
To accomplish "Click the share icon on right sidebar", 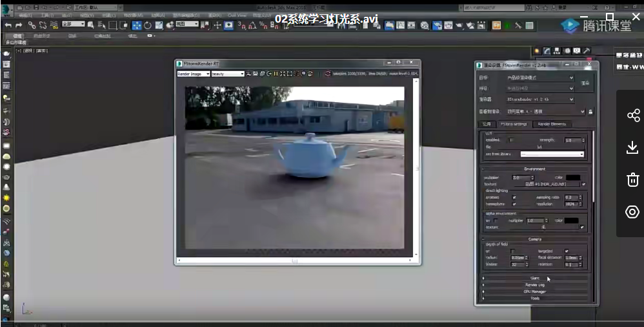I will point(632,116).
